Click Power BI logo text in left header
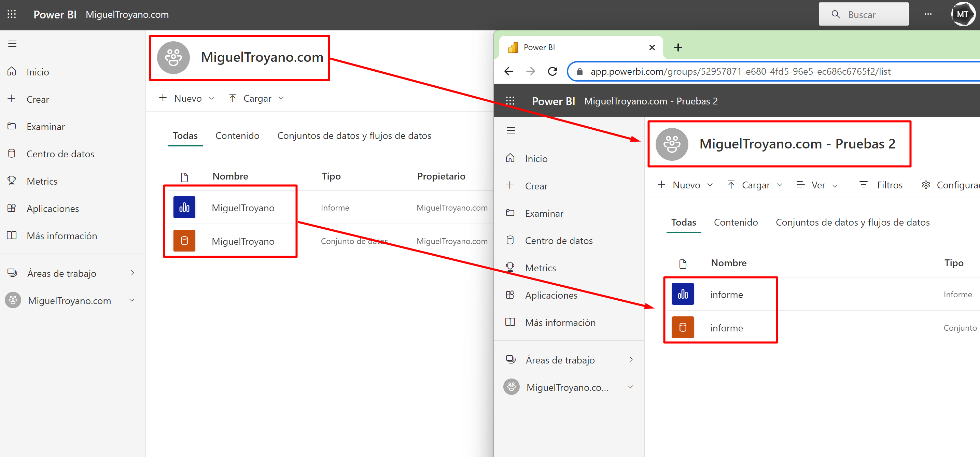 pyautogui.click(x=55, y=14)
